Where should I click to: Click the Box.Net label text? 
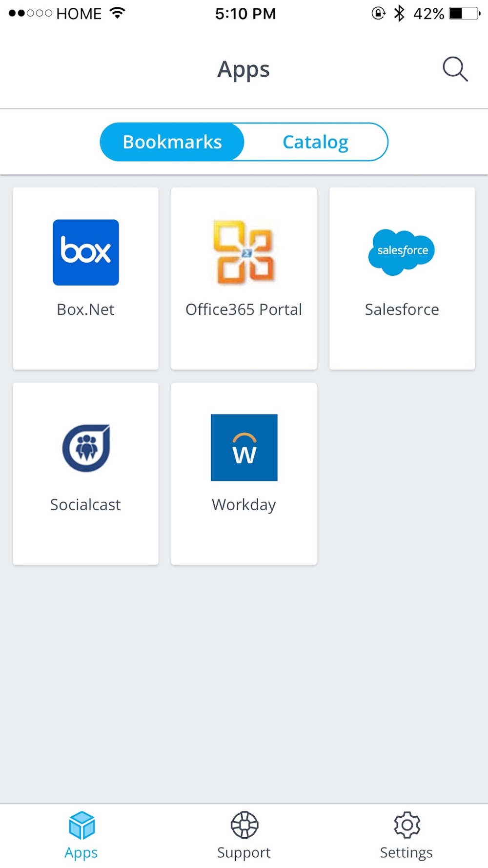85,310
